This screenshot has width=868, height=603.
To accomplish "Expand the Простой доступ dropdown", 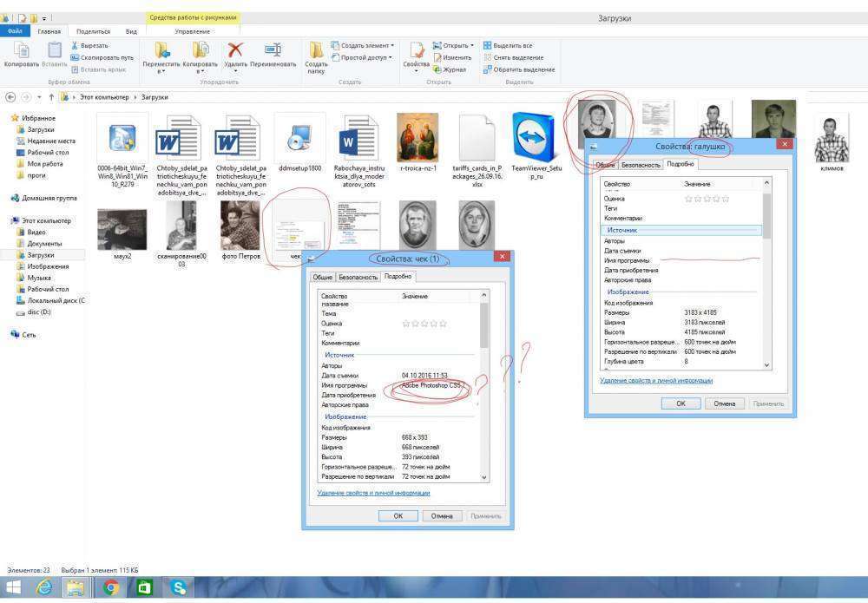I will (x=390, y=57).
